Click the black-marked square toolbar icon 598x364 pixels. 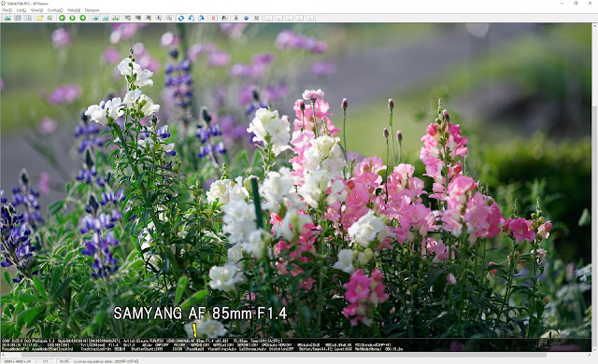click(x=224, y=18)
